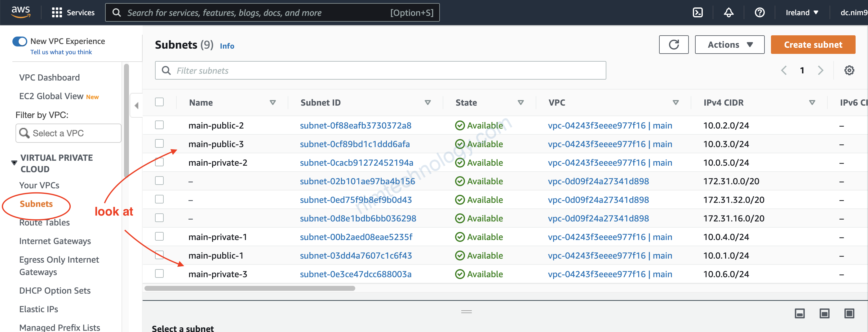Toggle the New VPC Experience switch

20,41
